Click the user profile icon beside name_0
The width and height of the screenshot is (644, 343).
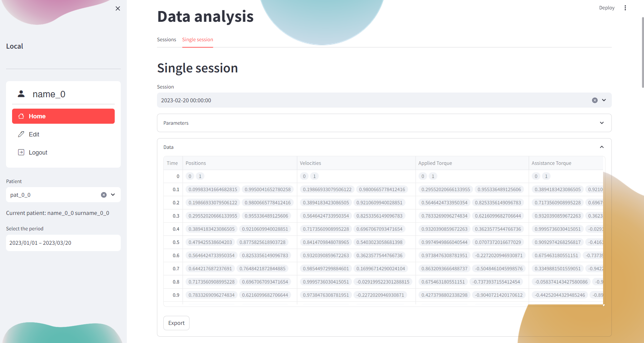[x=21, y=94]
